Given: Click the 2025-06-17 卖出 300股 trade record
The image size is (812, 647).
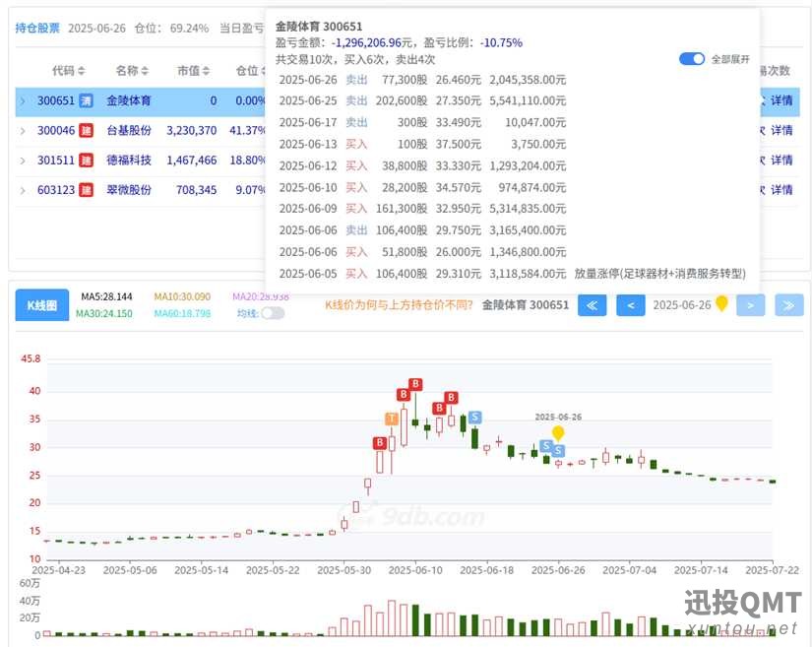Looking at the screenshot, I should pyautogui.click(x=422, y=122).
